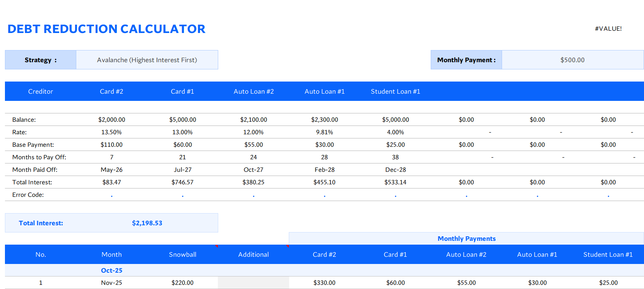Click the Months to Pay Off: label
Screen dimensions: 644x289
click(39, 157)
